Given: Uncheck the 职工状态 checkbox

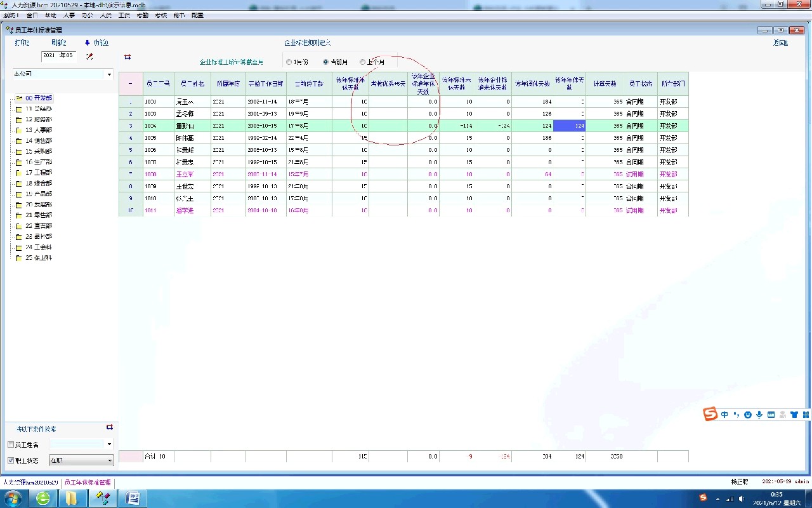Looking at the screenshot, I should click(x=11, y=460).
